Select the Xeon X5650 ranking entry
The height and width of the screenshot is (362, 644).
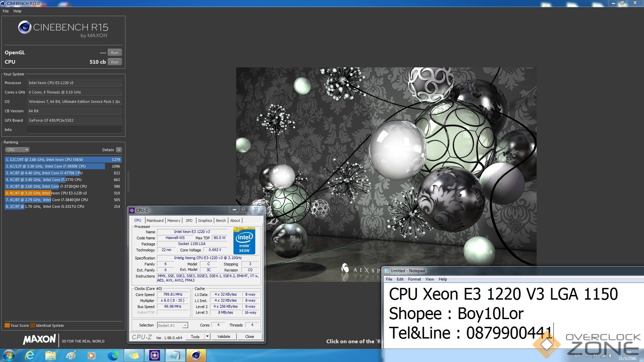[63, 160]
